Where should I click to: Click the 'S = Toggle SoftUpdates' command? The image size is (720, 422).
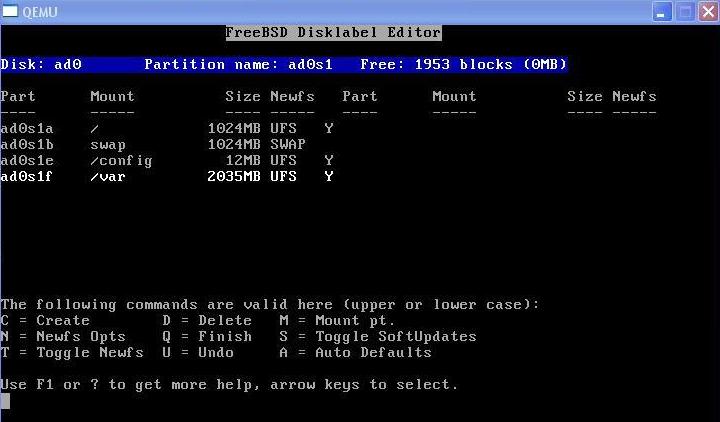coord(378,336)
